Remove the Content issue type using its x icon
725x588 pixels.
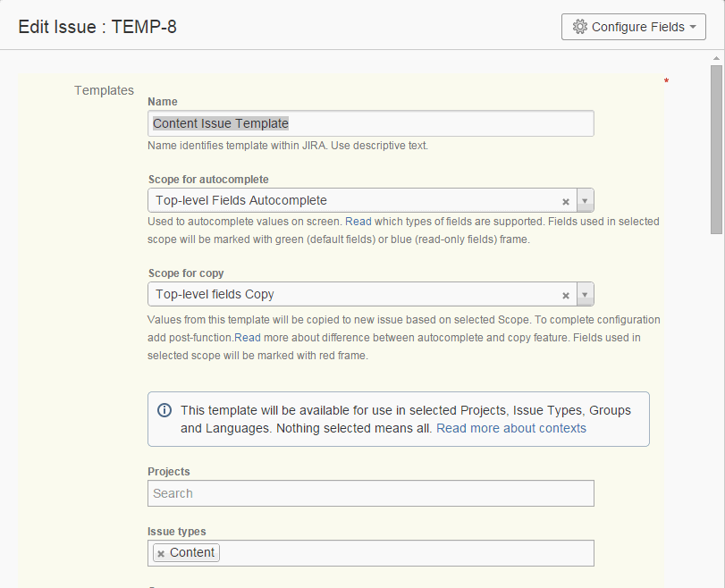(x=161, y=552)
